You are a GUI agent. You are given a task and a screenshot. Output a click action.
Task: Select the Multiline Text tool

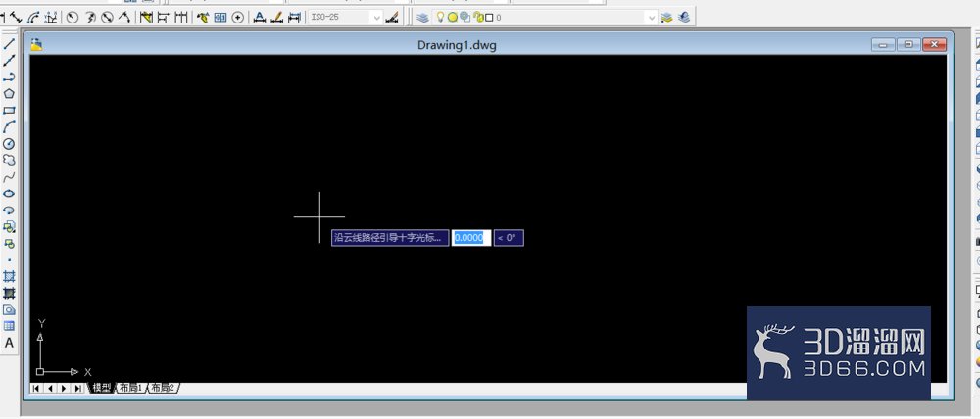[9, 343]
